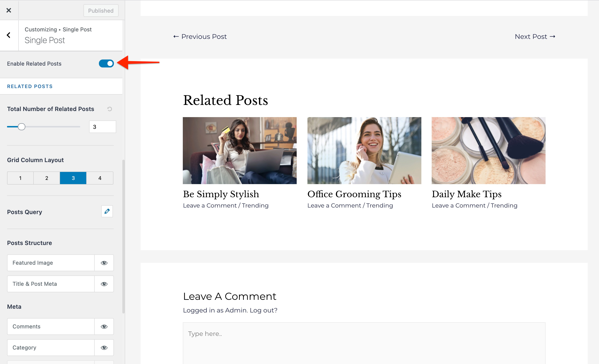This screenshot has width=599, height=364.
Task: Click the Featured Image structure item
Action: [x=51, y=263]
